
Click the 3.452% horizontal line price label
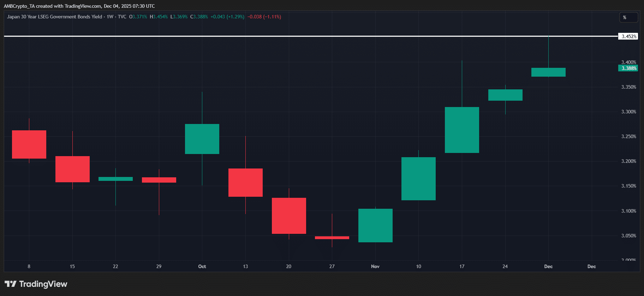pyautogui.click(x=628, y=36)
